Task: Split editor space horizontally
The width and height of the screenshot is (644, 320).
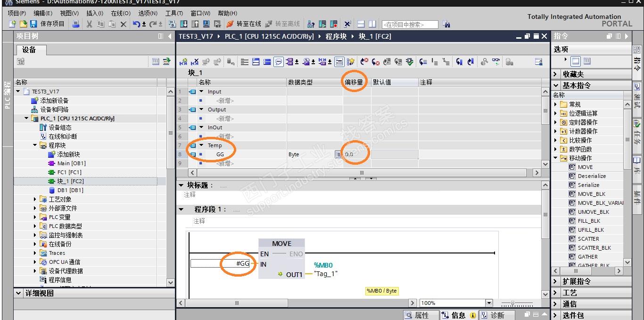Action: [x=361, y=24]
